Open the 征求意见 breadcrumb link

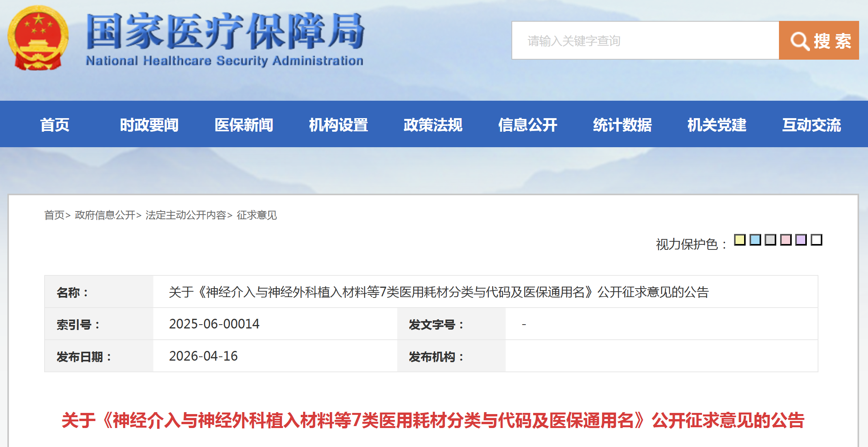coord(257,216)
